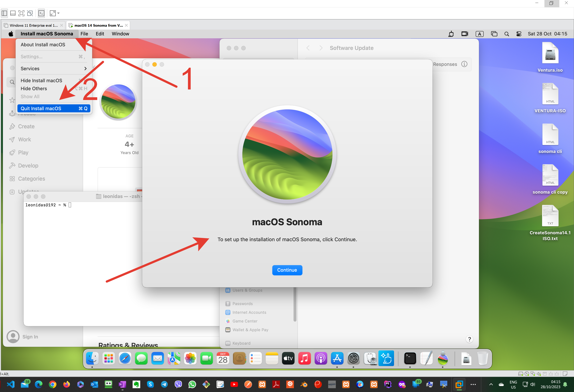Go forward in Software Update window
Screen dimensions: 574x392
point(321,48)
